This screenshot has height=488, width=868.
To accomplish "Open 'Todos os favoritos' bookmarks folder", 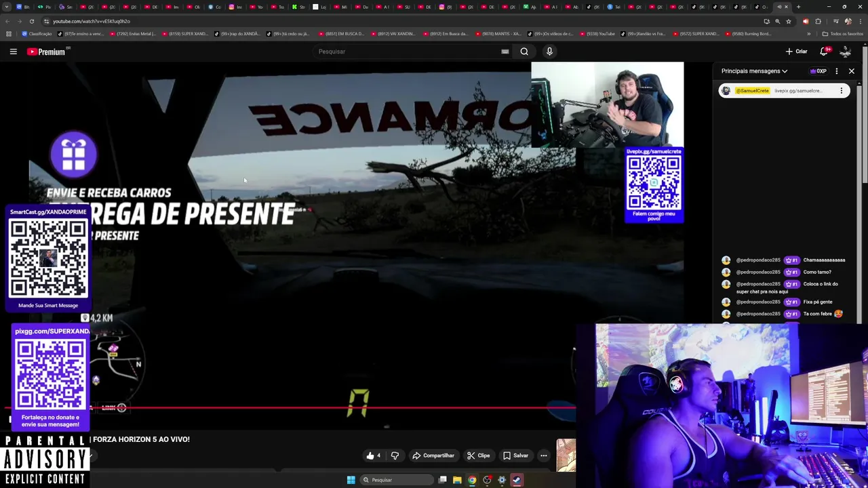I will (843, 34).
